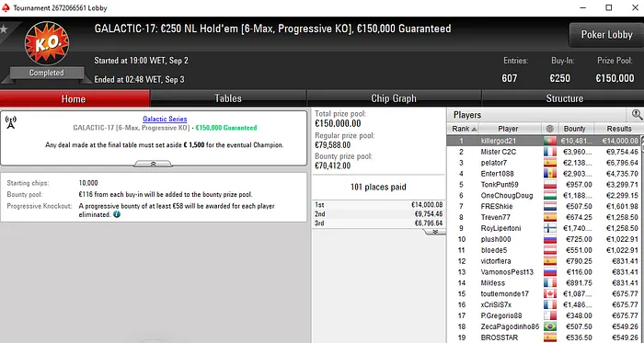Select player TonkPunt69 in the list
Image resolution: width=644 pixels, height=343 pixels.
click(500, 185)
